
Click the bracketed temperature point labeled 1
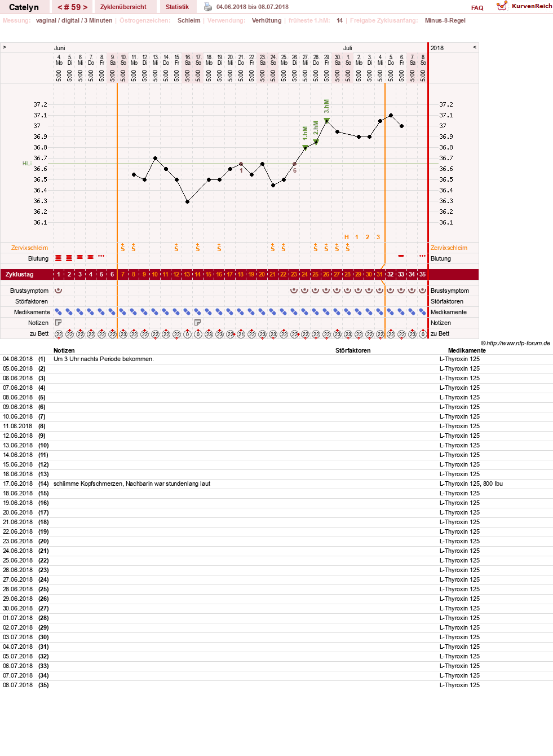(x=241, y=164)
